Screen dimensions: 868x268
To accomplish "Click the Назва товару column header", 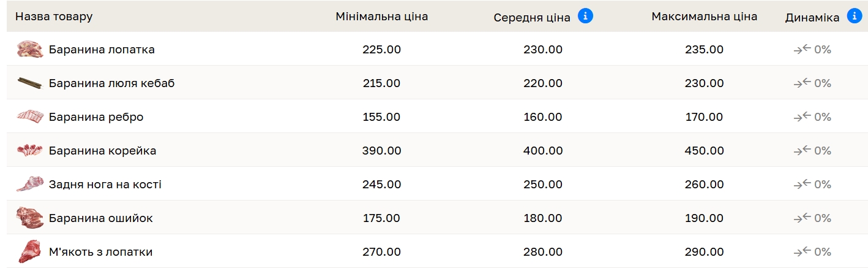I will click(54, 17).
